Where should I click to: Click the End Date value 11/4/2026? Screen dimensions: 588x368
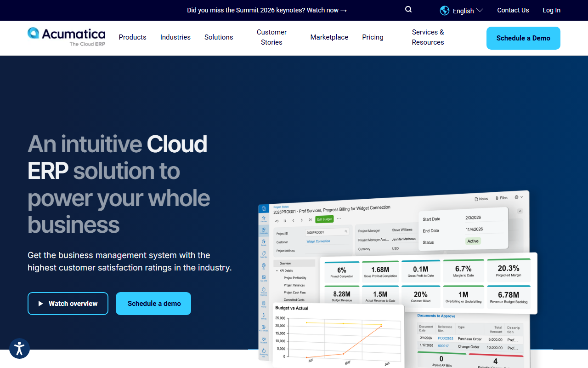point(474,229)
